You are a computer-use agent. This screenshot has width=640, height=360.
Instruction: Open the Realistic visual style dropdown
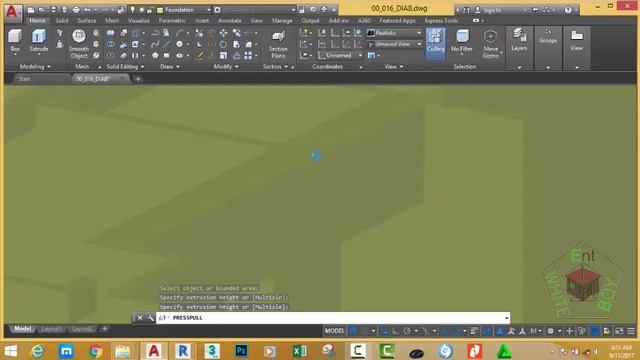coord(395,33)
